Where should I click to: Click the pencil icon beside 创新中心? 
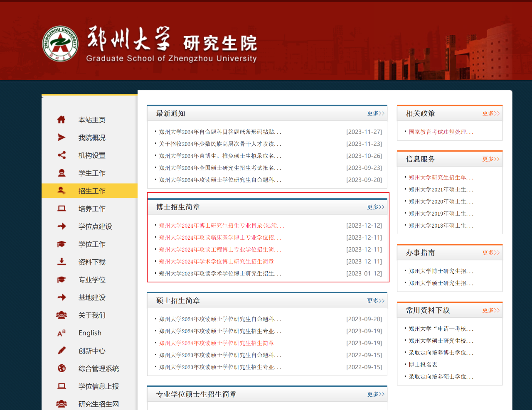click(x=62, y=351)
